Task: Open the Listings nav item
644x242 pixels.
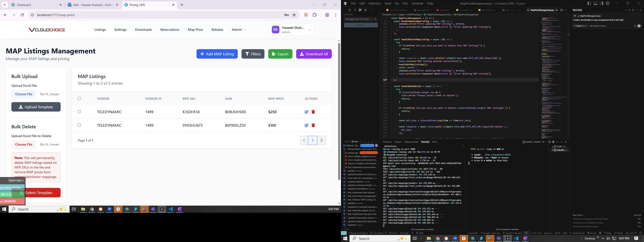Action: [100, 30]
